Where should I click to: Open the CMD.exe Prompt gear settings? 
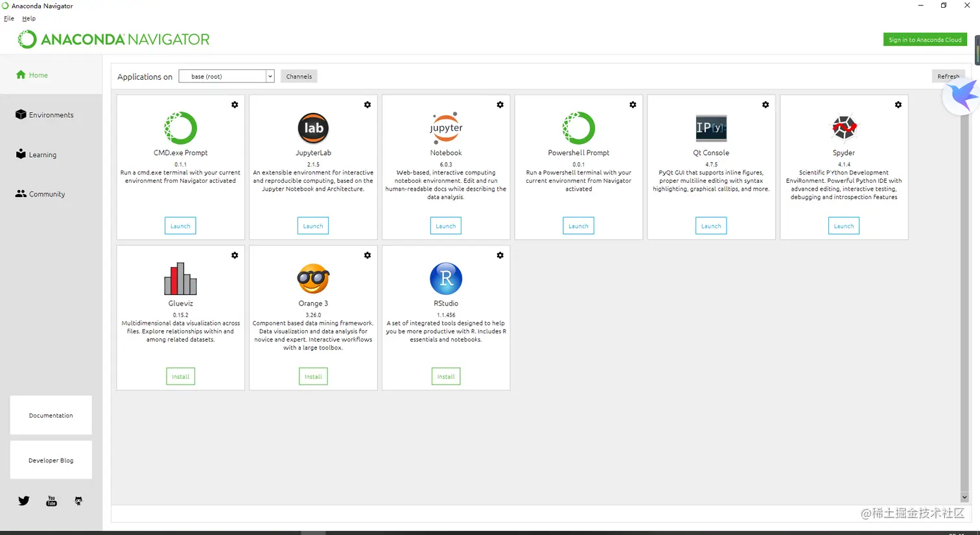pyautogui.click(x=235, y=104)
